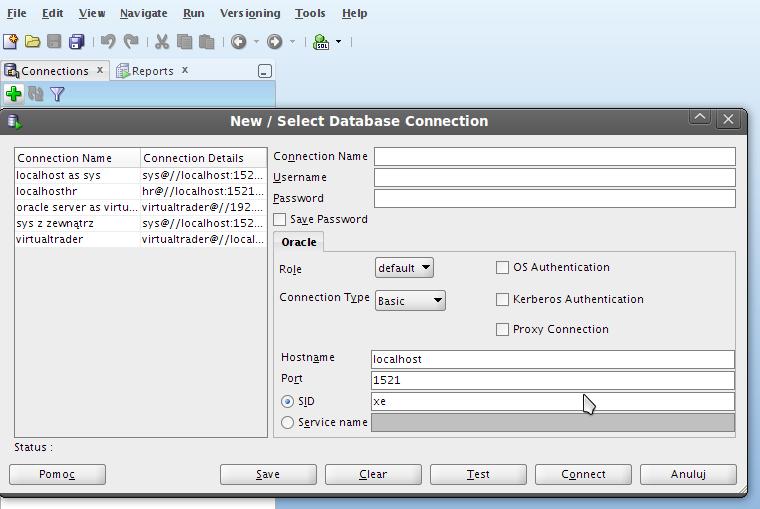
Task: Click the Back navigation arrow icon
Action: 238,42
